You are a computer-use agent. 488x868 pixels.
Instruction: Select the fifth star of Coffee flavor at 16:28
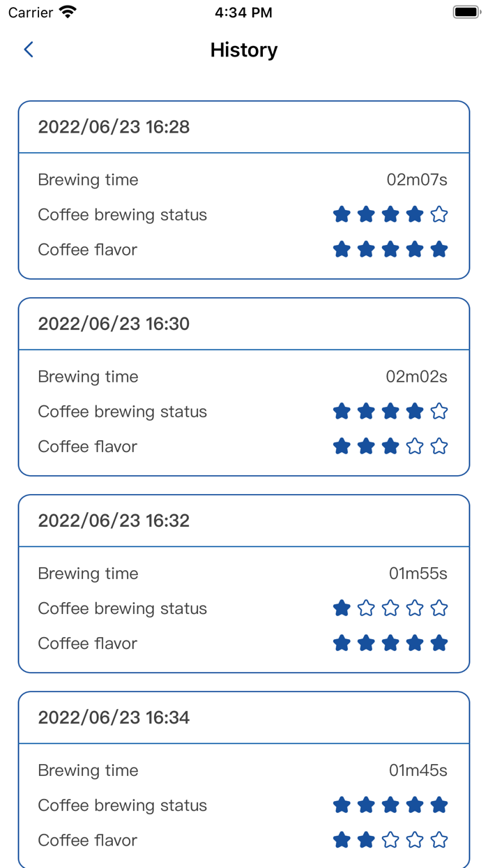pyautogui.click(x=439, y=249)
